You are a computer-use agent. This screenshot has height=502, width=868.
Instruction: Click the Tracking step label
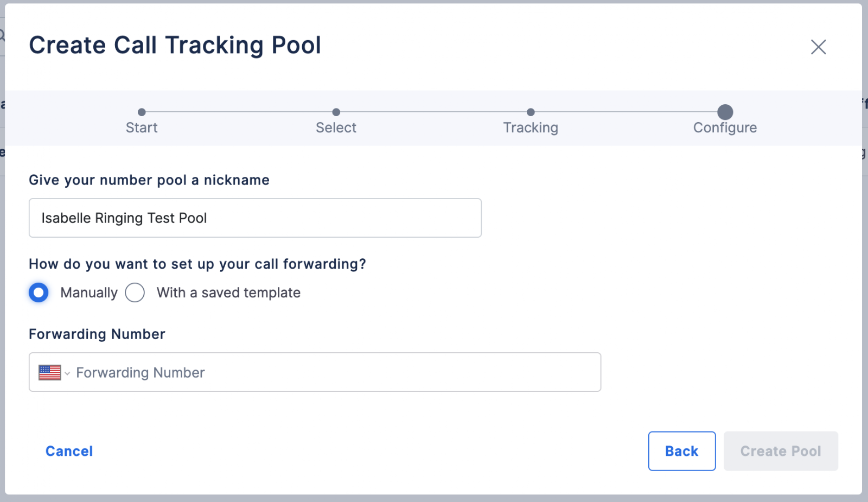click(531, 128)
